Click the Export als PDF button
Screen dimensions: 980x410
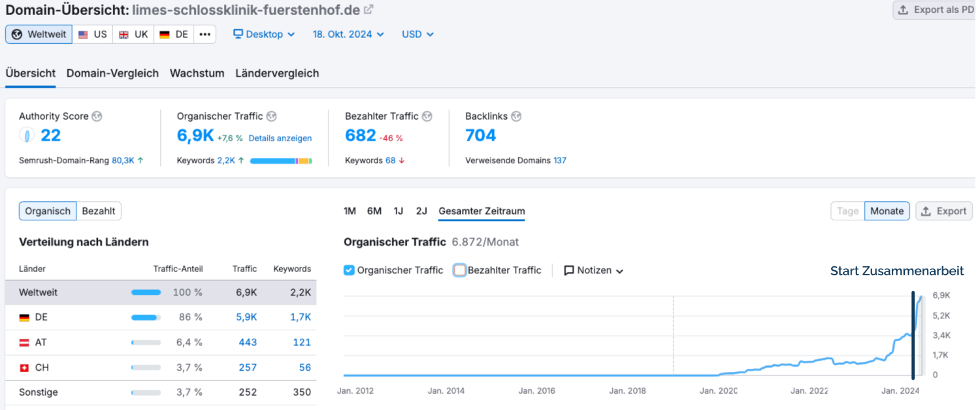pos(936,10)
